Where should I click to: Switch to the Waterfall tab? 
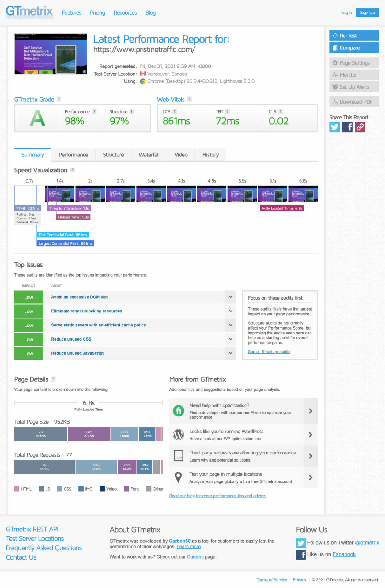click(149, 155)
